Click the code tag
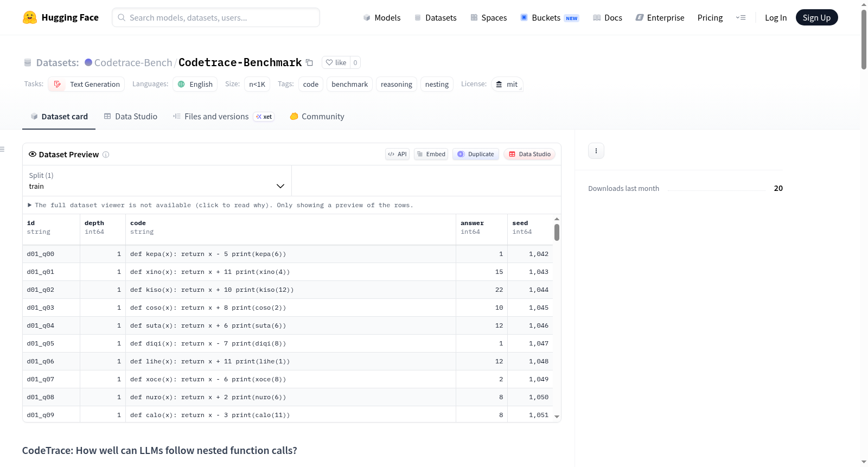This screenshot has height=467, width=868. click(x=311, y=84)
